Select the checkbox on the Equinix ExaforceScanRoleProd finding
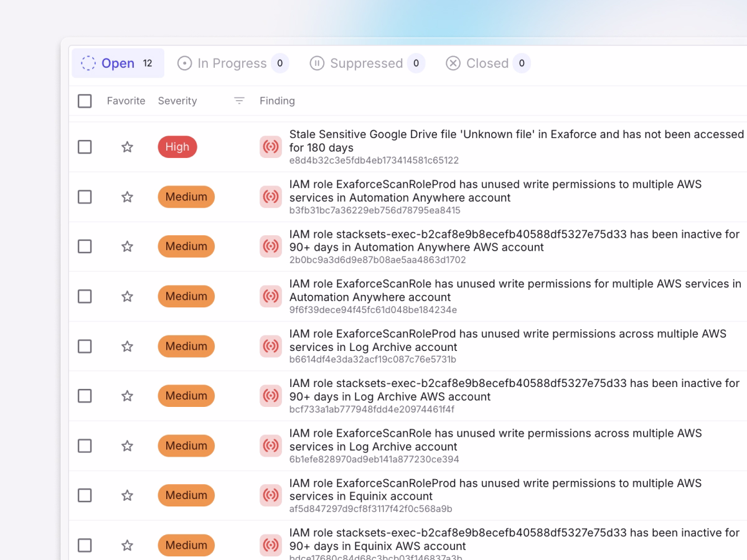The image size is (747, 560). point(85,495)
